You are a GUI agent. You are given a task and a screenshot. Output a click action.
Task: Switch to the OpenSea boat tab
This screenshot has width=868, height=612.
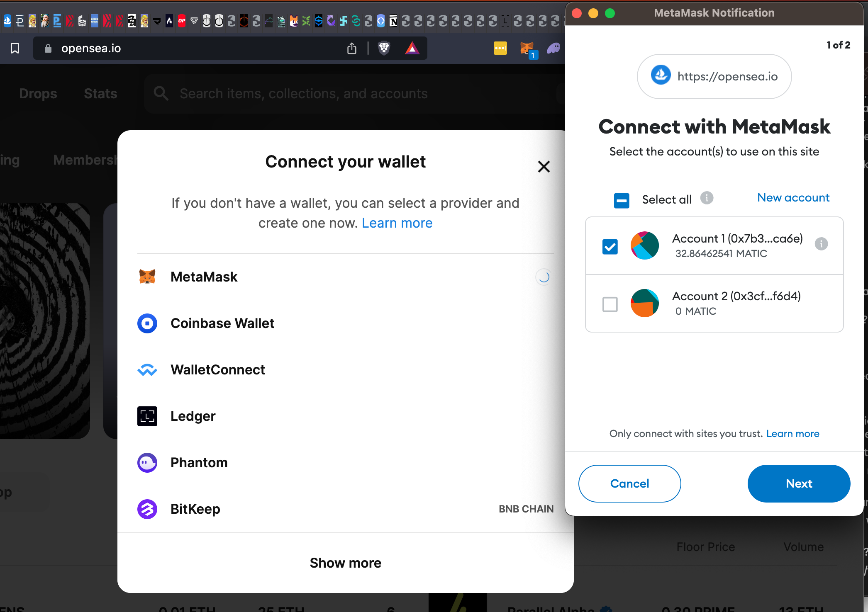[x=7, y=20]
